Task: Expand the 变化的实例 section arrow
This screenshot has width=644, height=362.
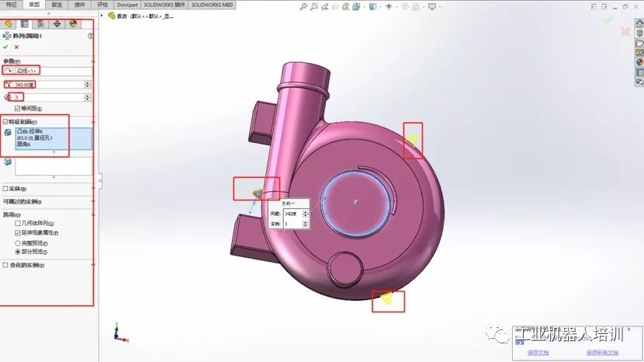Action: (93, 266)
